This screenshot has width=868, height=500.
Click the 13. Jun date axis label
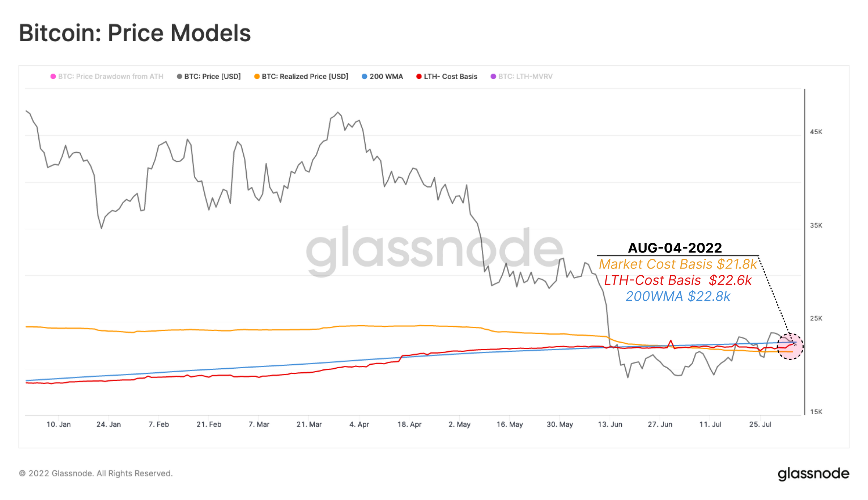610,424
